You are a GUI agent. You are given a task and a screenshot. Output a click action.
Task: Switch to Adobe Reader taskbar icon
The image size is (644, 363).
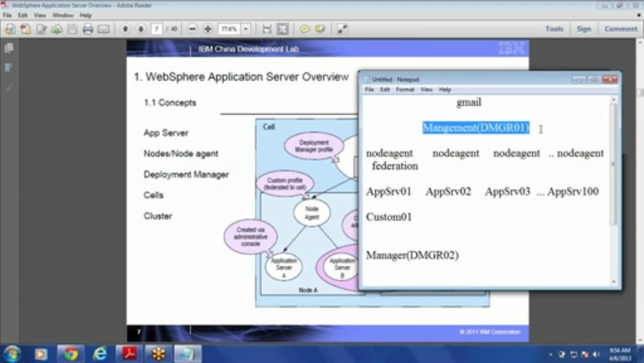click(x=129, y=354)
